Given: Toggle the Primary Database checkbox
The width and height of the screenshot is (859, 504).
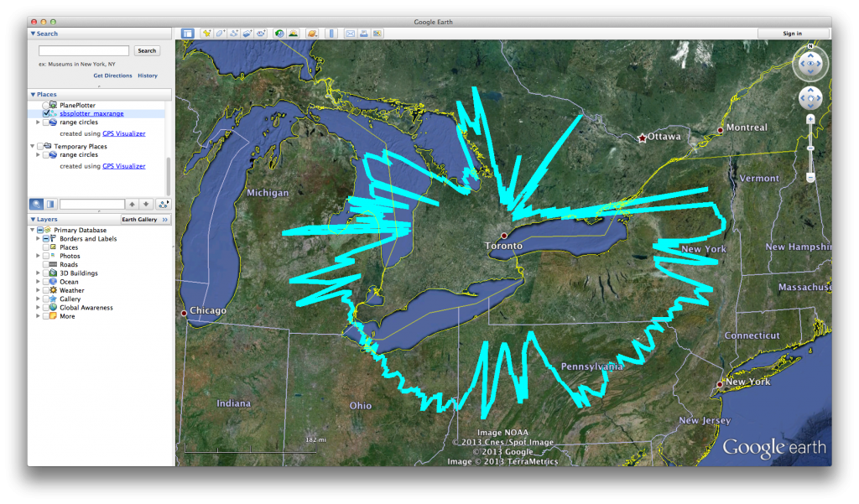Looking at the screenshot, I should (40, 230).
